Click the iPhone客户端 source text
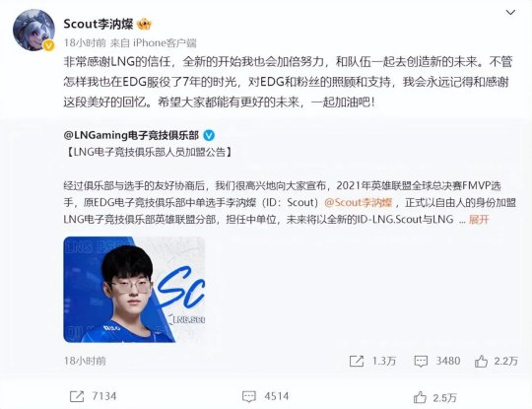The width and height of the screenshot is (532, 409). click(165, 42)
